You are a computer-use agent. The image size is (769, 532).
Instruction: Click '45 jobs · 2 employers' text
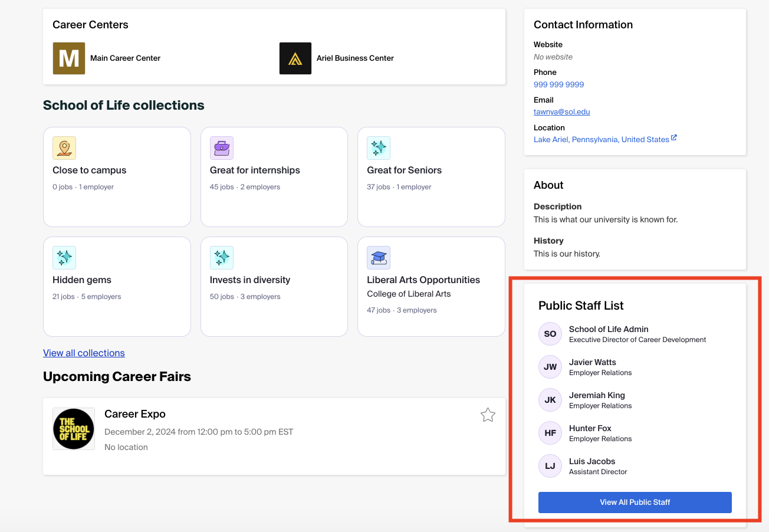pyautogui.click(x=245, y=187)
